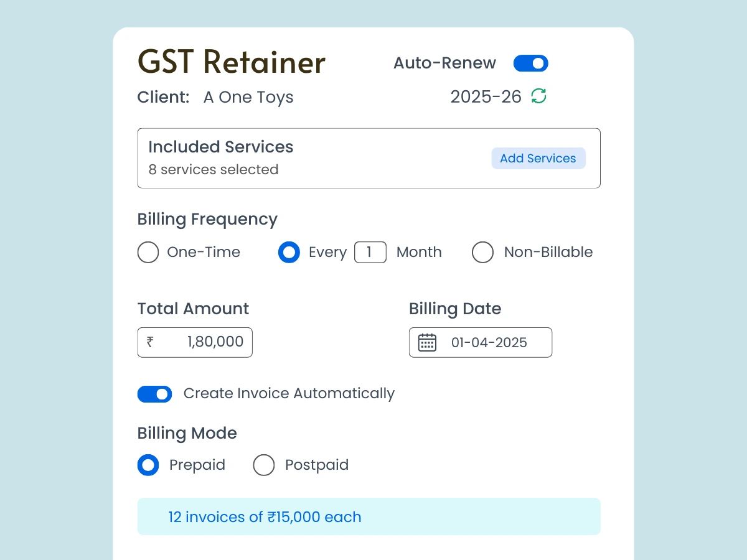Click the 8 services selected text
Image resolution: width=747 pixels, height=560 pixels.
coord(213,170)
